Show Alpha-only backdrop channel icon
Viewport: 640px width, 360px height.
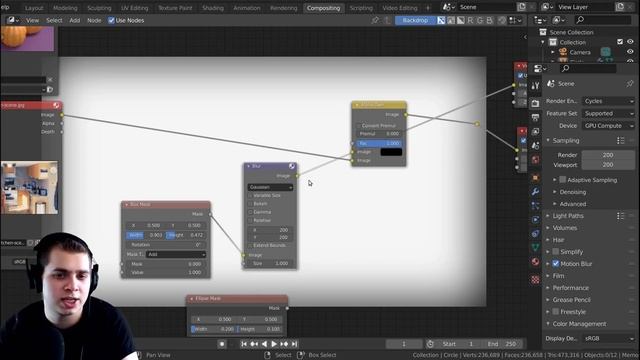coord(461,20)
